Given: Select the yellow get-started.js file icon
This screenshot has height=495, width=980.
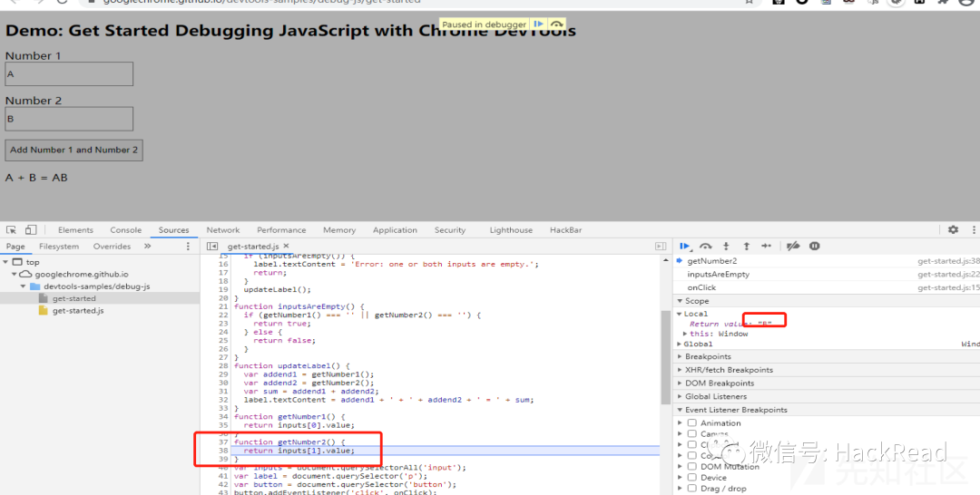Looking at the screenshot, I should coord(44,310).
